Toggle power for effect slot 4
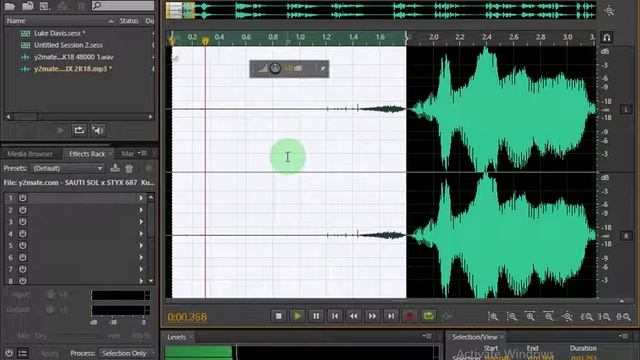 click(x=23, y=233)
